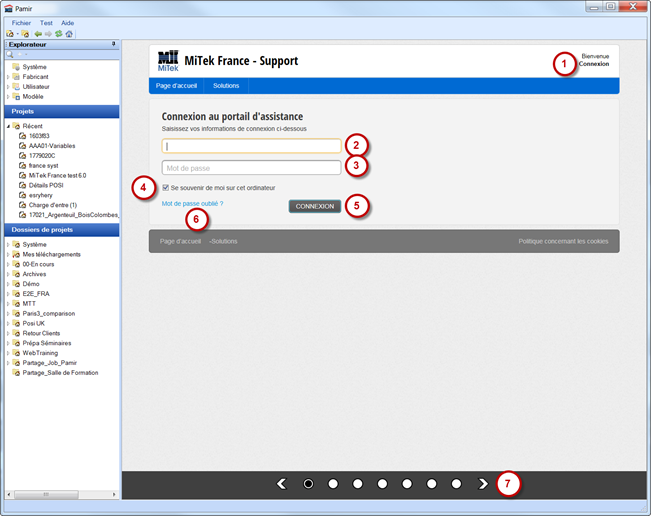The height and width of the screenshot is (516, 651).
Task: Open the Fichier menu
Action: tap(21, 23)
